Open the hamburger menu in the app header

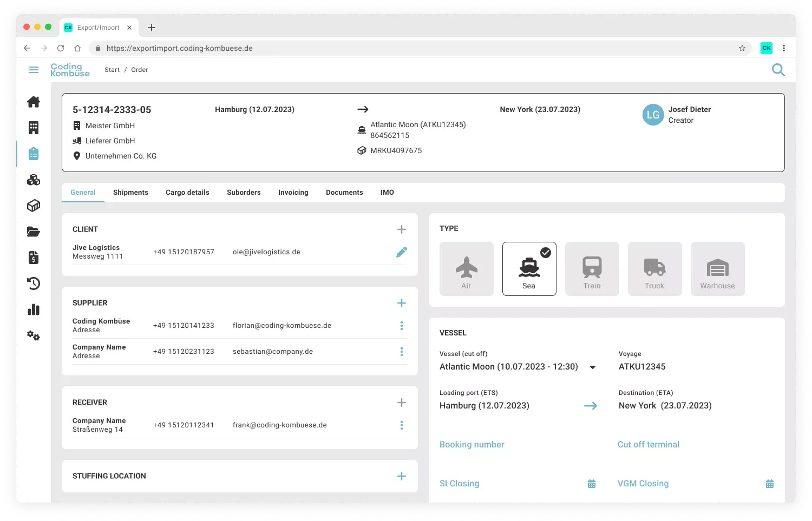(x=34, y=70)
